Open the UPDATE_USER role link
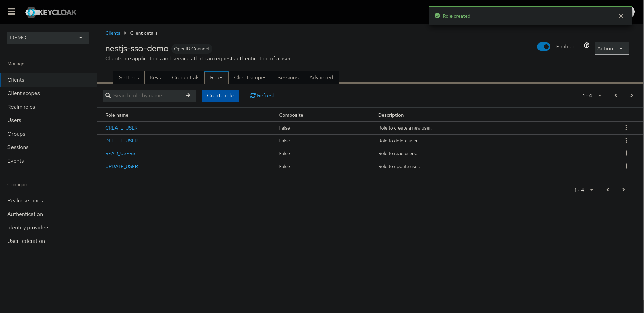 pos(122,166)
